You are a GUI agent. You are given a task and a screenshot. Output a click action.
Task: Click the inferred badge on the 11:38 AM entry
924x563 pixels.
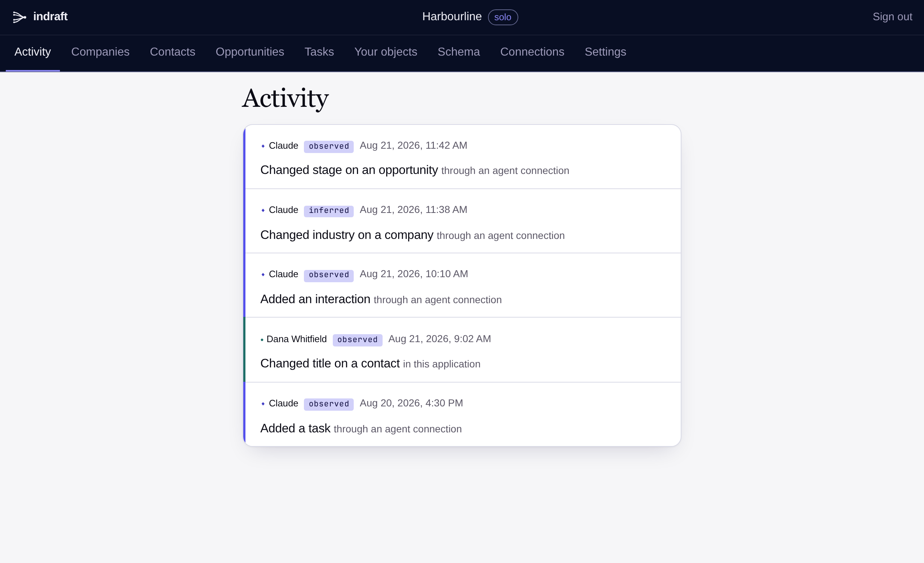(x=328, y=211)
